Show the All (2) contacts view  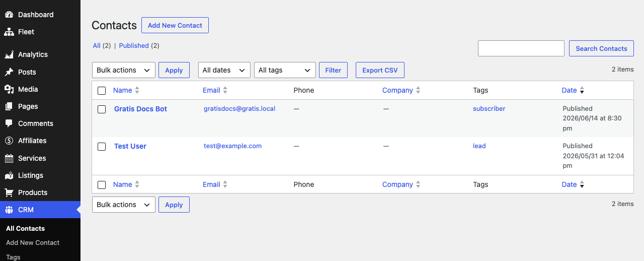(102, 45)
